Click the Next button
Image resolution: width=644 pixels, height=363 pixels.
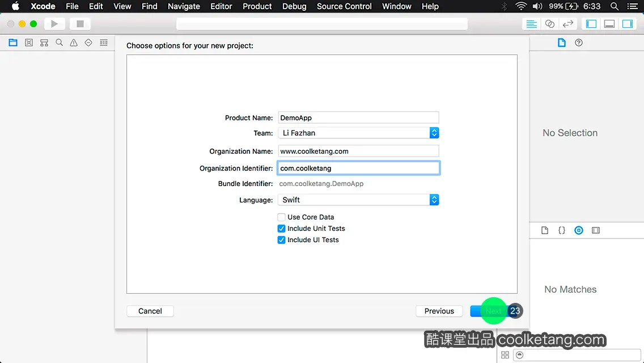493,311
